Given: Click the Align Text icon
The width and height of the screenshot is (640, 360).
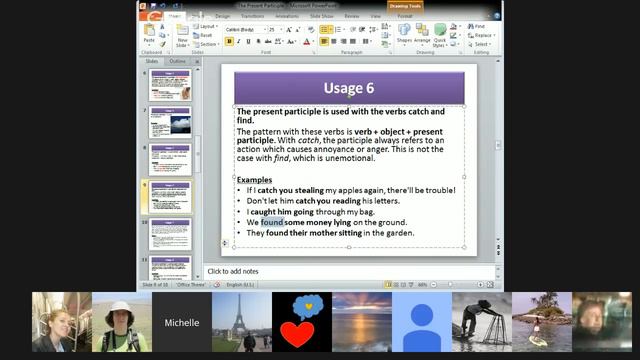Looking at the screenshot, I should 386,35.
